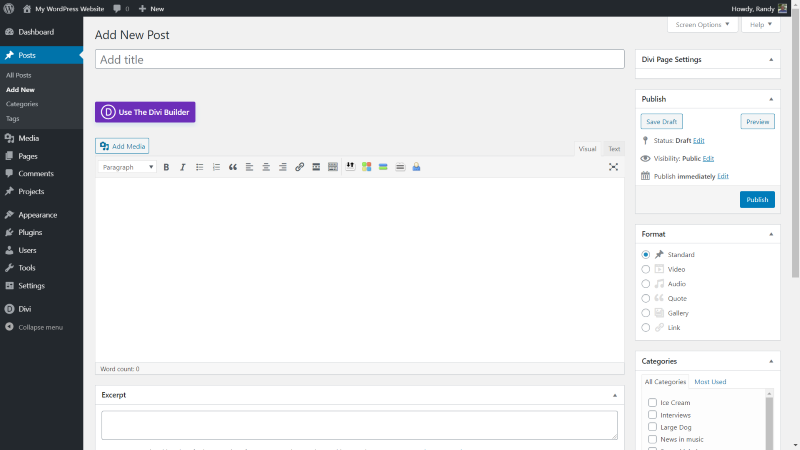
Task: Insert or edit link icon
Action: coord(299,167)
